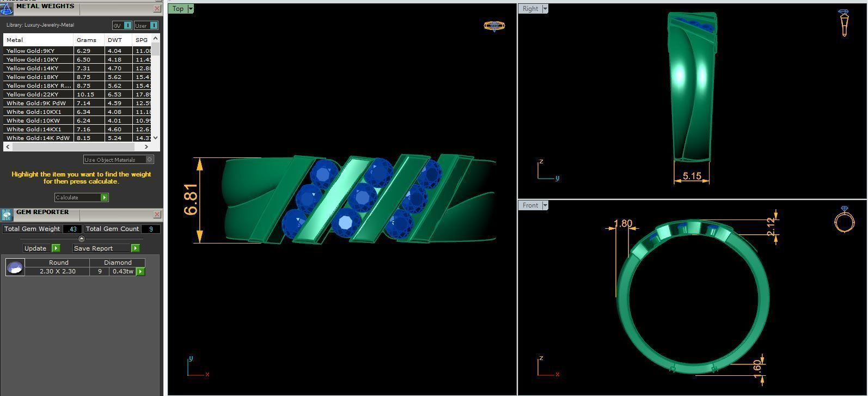Click the 2.12 dimension in Front view
The height and width of the screenshot is (396, 868).
coord(771,227)
